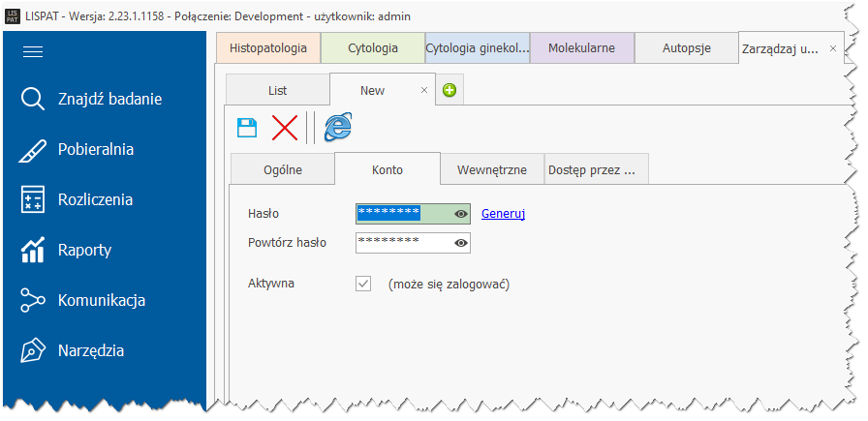Screen dimensions: 868x421
Task: Toggle the Aktywna checkbox
Action: coord(364,285)
